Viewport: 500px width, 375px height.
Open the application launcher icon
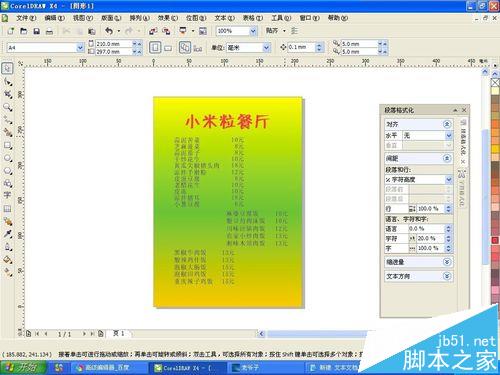coord(183,31)
